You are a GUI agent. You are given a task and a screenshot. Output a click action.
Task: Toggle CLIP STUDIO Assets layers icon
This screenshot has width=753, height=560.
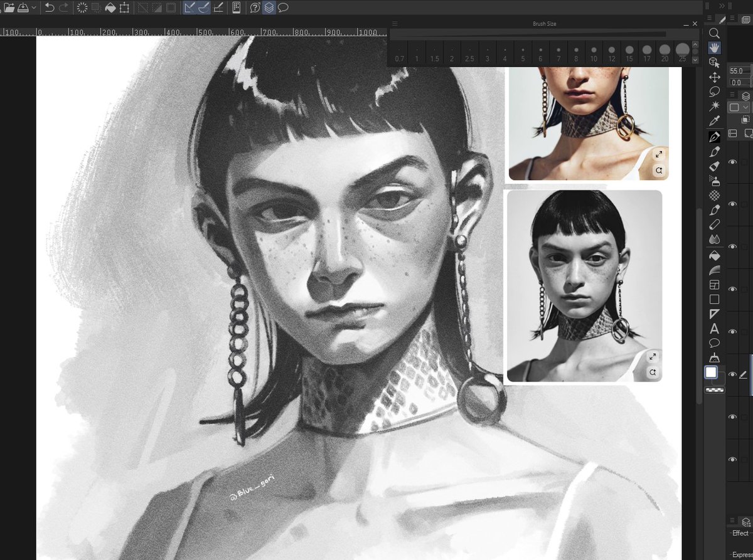click(x=269, y=8)
